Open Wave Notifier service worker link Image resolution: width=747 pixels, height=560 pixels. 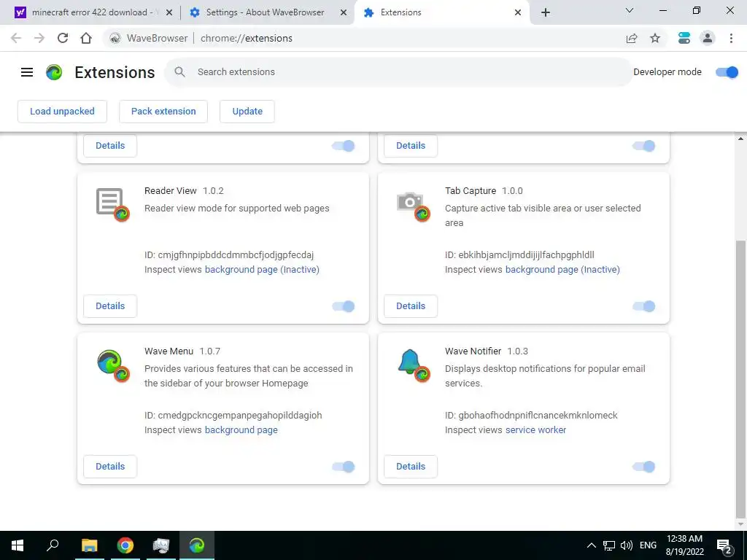(536, 430)
